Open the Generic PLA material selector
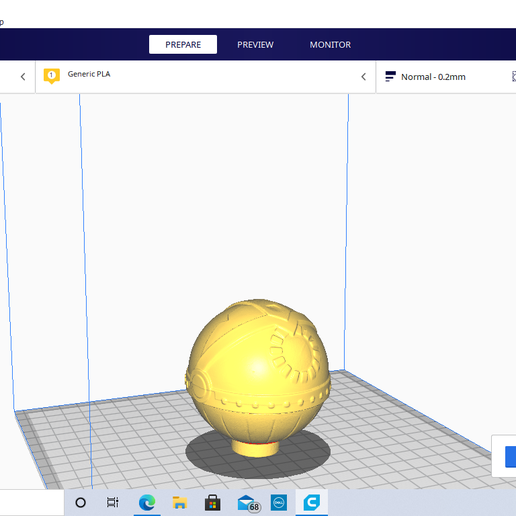This screenshot has width=516, height=516. (89, 74)
